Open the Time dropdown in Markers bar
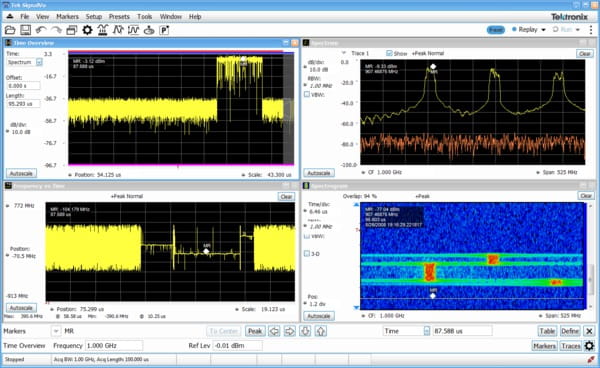Image resolution: width=600 pixels, height=368 pixels. click(x=427, y=331)
